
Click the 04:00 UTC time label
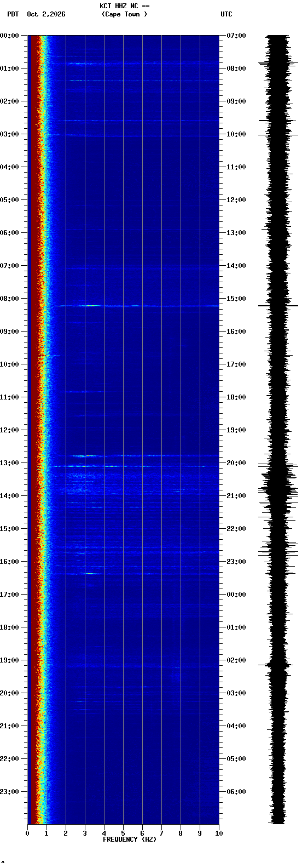click(236, 726)
